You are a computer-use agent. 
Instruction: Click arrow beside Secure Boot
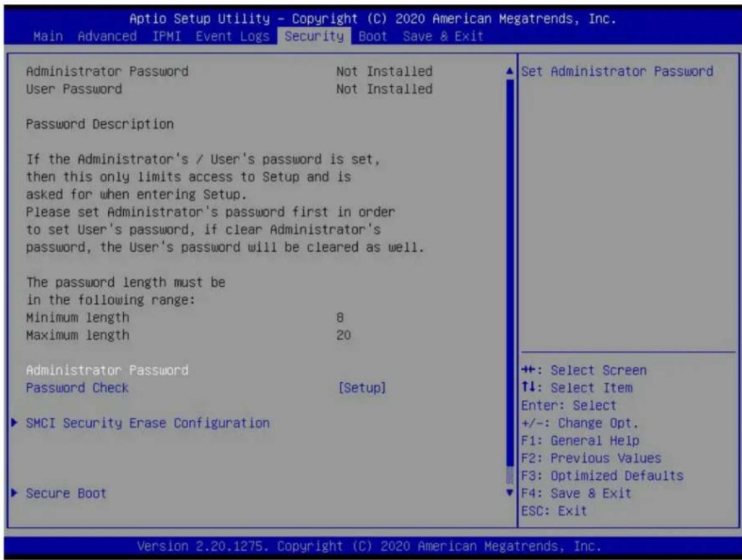[15, 493]
